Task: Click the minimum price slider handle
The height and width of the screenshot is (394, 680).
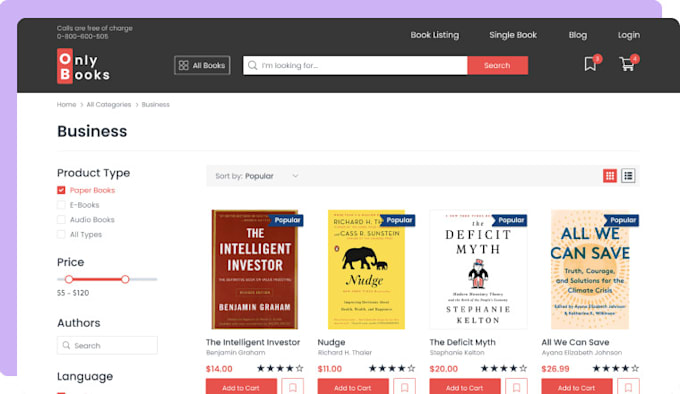Action: 69,279
